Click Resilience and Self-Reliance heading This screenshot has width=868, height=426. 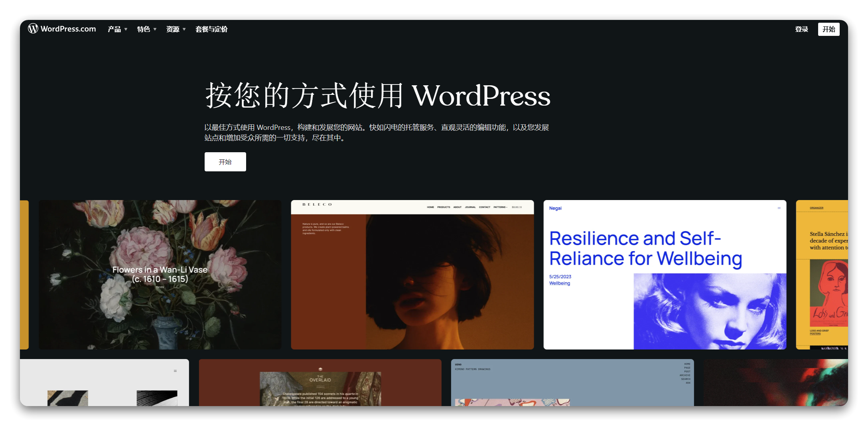pyautogui.click(x=645, y=249)
